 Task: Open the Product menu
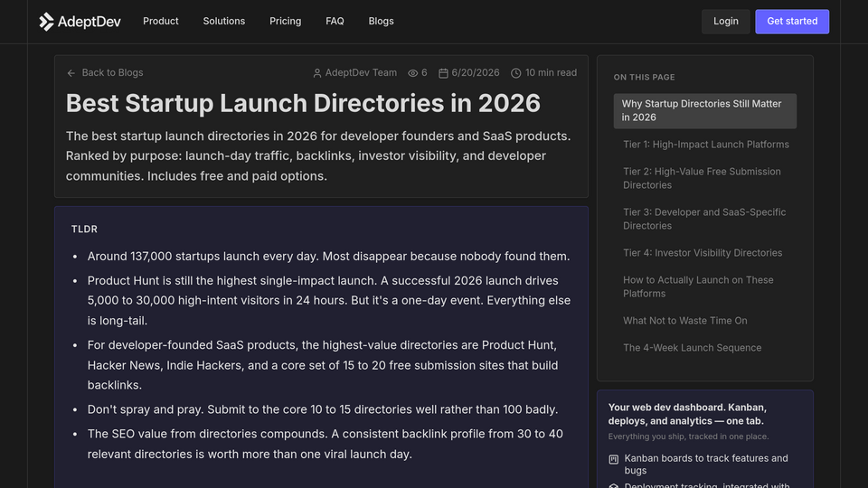(x=161, y=21)
